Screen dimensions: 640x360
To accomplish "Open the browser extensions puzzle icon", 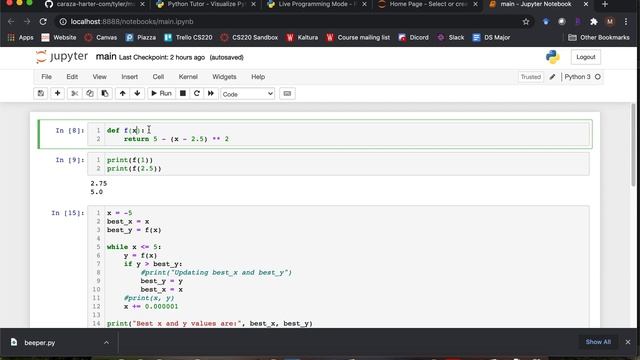I will coord(594,22).
